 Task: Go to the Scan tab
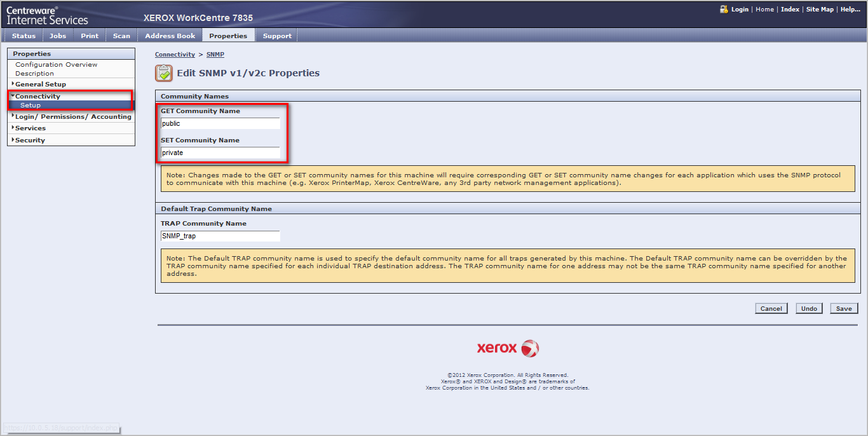coord(121,36)
